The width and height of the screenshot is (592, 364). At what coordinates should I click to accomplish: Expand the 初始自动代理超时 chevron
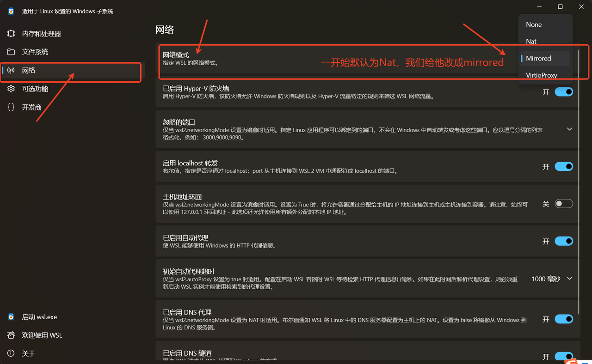pos(569,279)
